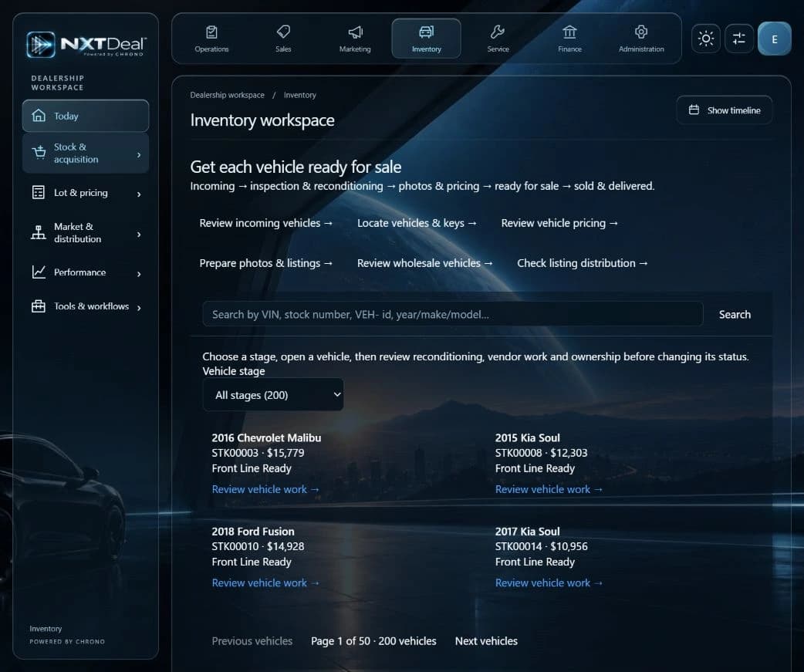Go to Dealership workspace breadcrumb

(x=227, y=95)
